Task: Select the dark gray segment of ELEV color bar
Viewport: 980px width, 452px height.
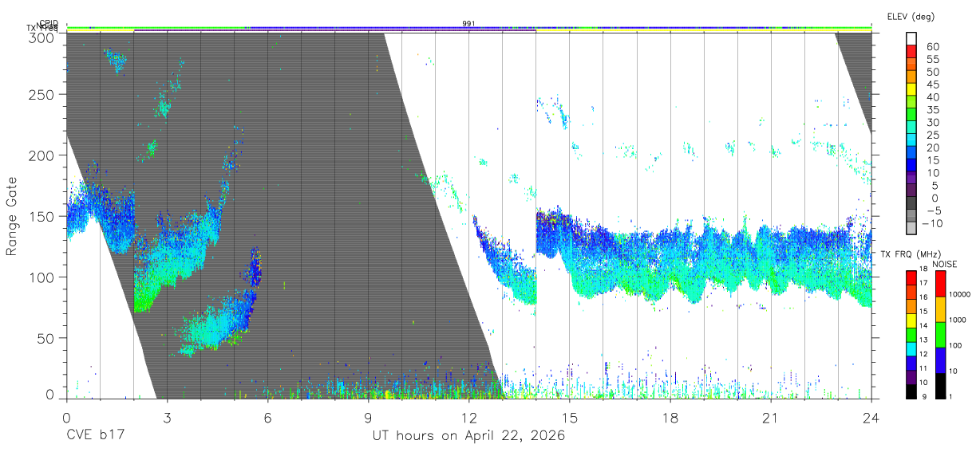Action: (x=912, y=204)
